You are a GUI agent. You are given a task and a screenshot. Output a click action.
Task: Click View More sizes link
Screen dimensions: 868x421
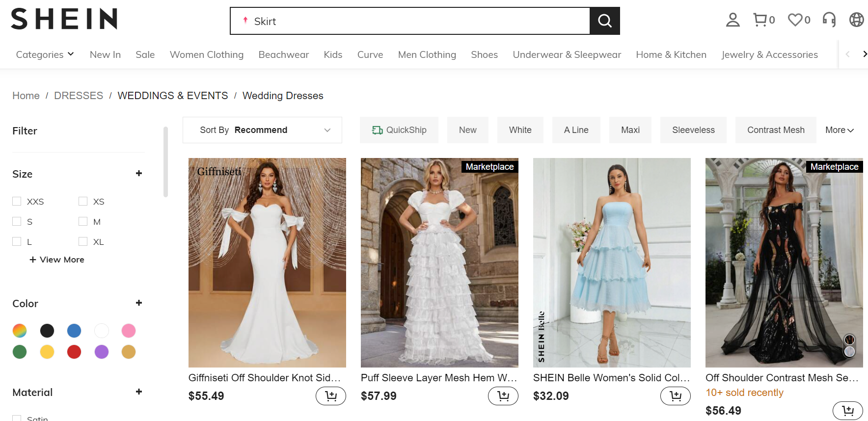(57, 260)
